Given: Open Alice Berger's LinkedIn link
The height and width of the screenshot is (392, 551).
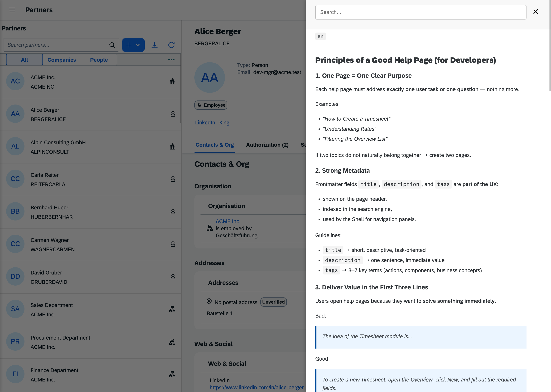Looking at the screenshot, I should (x=205, y=123).
